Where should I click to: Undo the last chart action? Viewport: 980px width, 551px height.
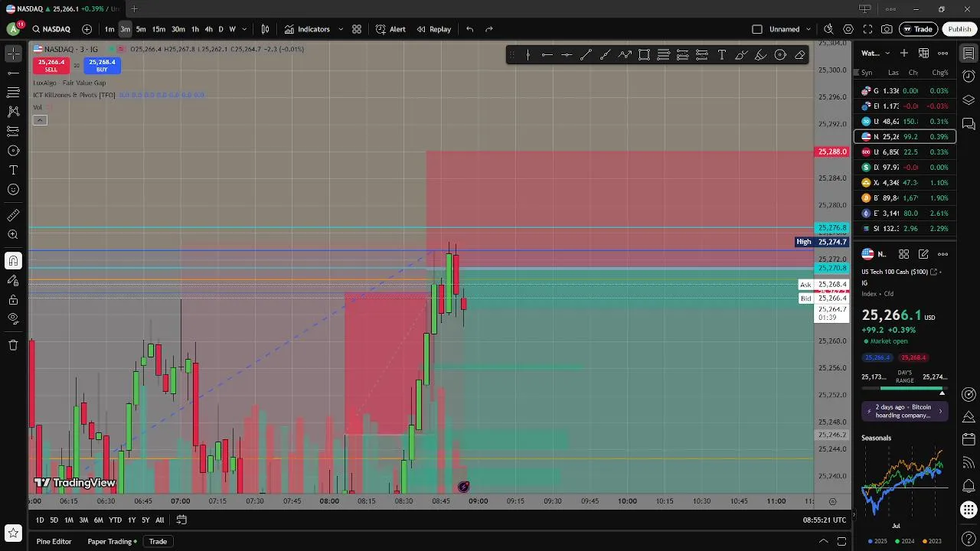pyautogui.click(x=469, y=29)
